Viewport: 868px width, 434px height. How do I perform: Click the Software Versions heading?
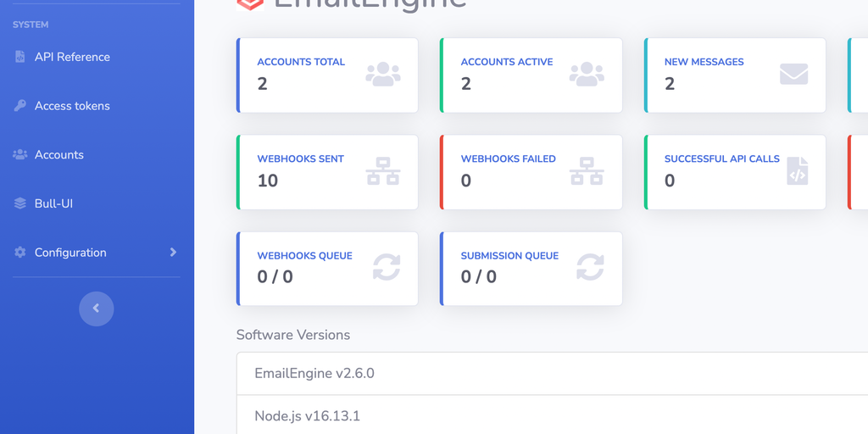pyautogui.click(x=292, y=335)
